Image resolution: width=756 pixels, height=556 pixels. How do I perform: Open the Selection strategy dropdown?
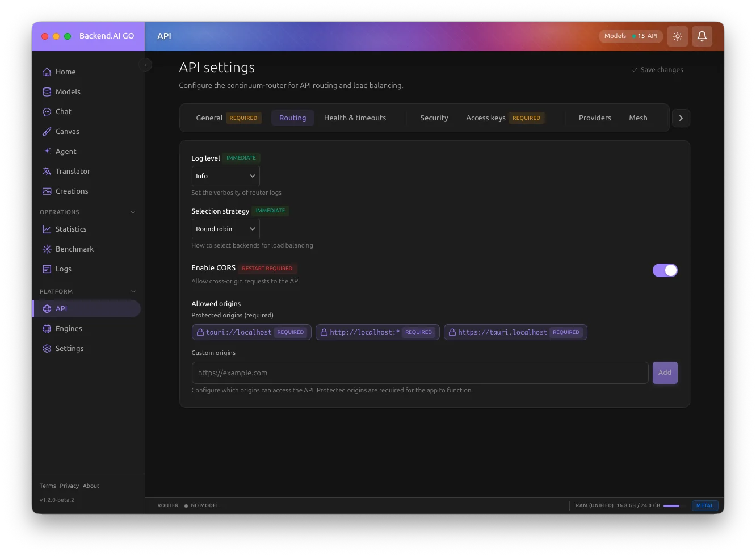point(225,229)
